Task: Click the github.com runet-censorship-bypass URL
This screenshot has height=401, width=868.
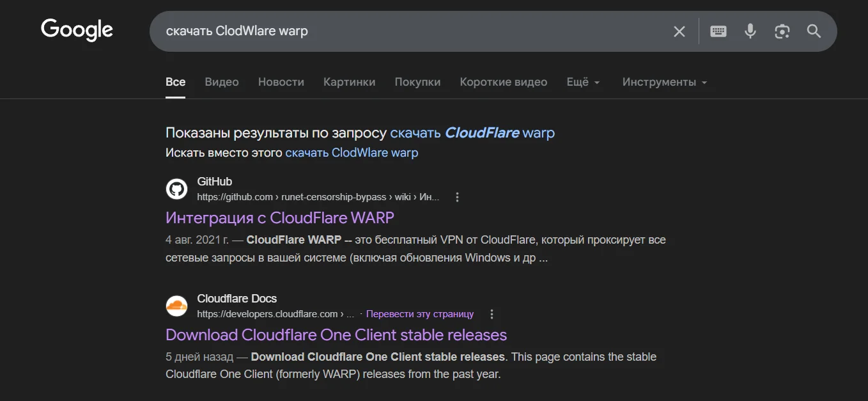Action: [318, 197]
